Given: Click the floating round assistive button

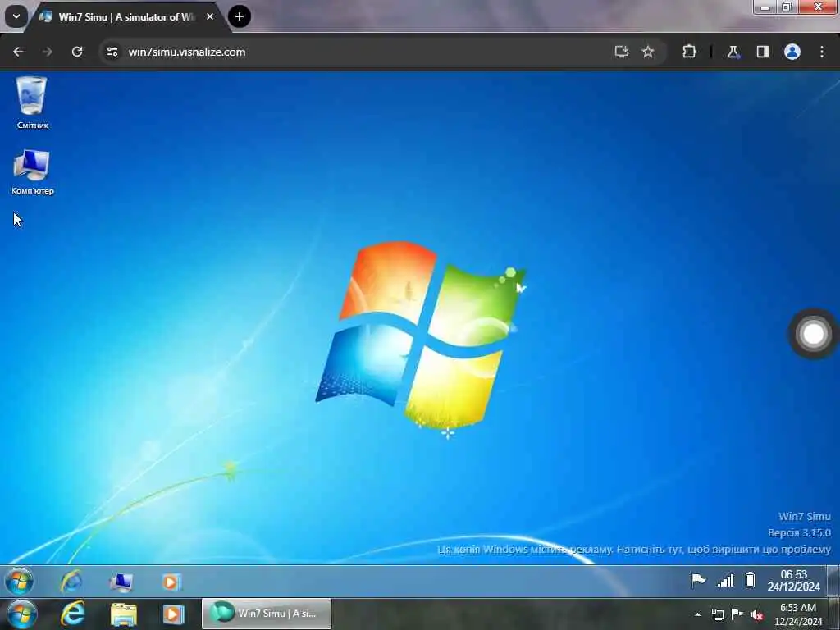Looking at the screenshot, I should pos(813,334).
